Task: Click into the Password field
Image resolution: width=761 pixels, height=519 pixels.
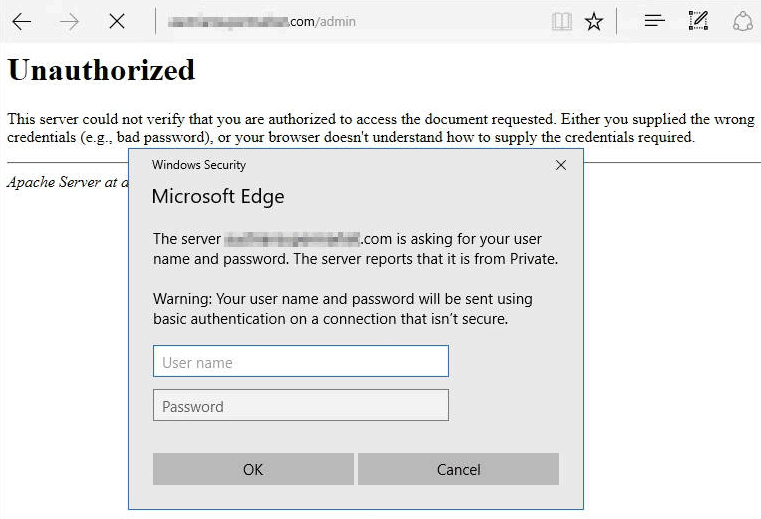Action: tap(300, 406)
